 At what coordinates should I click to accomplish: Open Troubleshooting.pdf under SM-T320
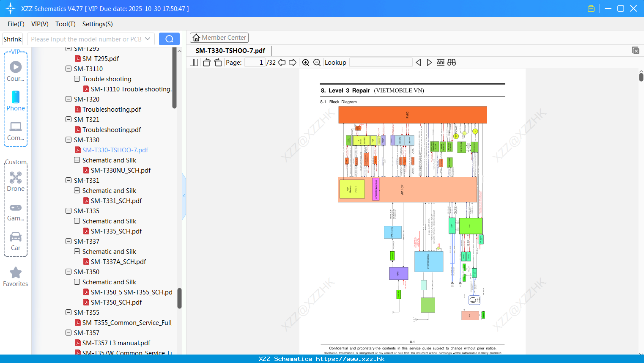pos(112,109)
